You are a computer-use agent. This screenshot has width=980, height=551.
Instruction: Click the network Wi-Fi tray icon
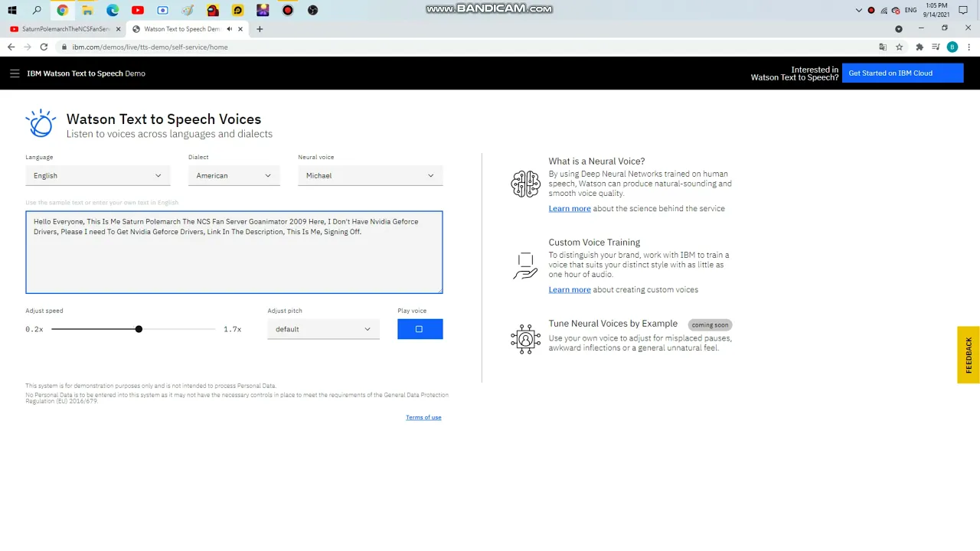(x=884, y=10)
